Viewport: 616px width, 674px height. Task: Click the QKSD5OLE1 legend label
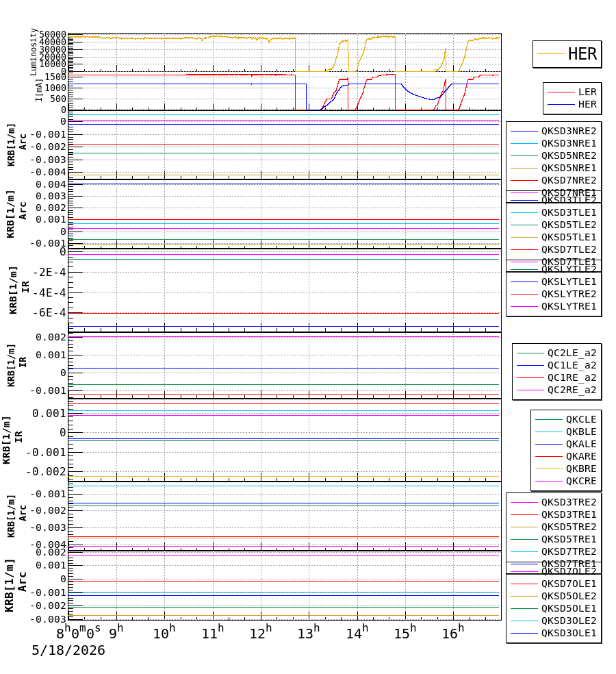coord(569,609)
